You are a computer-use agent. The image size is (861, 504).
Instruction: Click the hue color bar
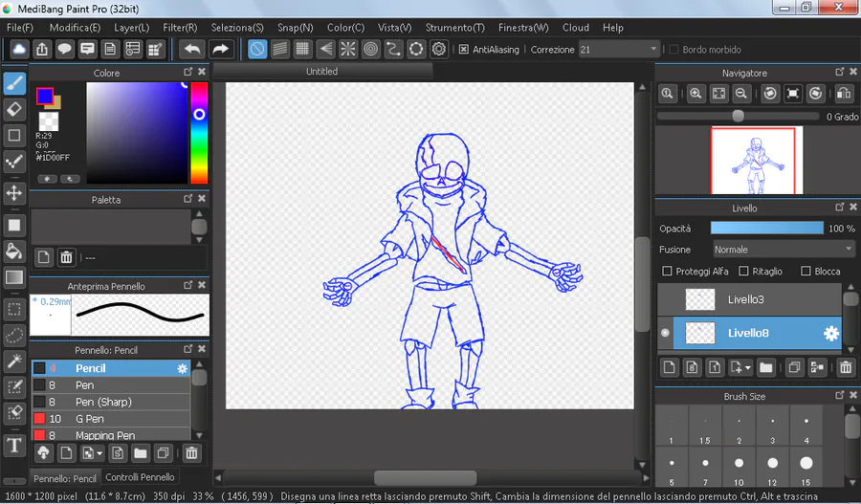point(199,133)
